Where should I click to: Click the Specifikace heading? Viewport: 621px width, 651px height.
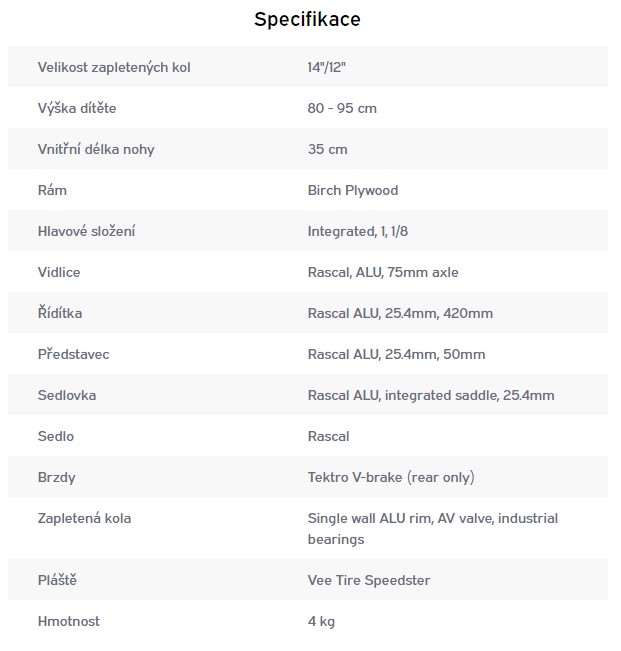tap(307, 19)
